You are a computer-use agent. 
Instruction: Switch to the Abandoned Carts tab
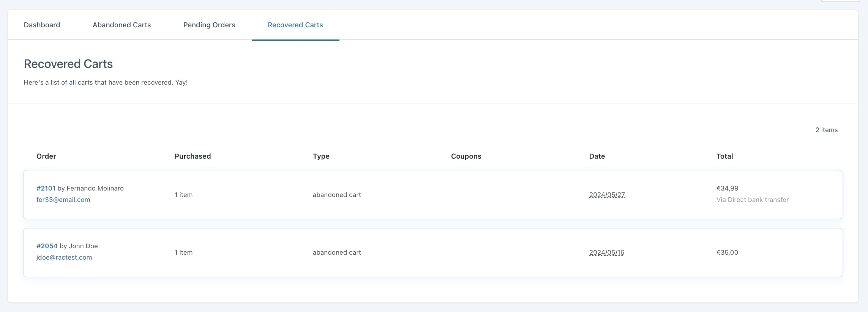(x=122, y=25)
